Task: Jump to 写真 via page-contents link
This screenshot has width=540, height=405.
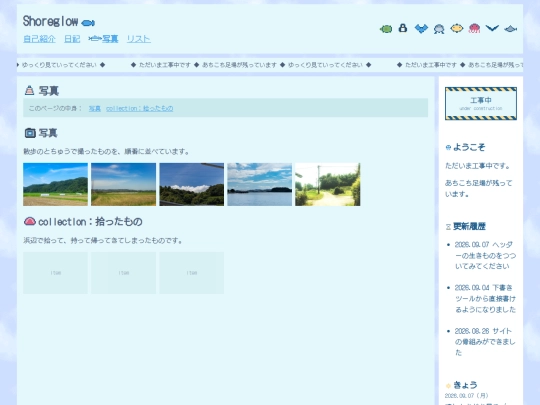Action: (95, 108)
